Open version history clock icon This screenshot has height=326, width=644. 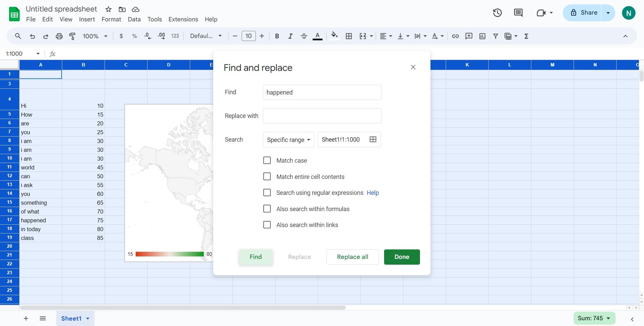tap(497, 13)
